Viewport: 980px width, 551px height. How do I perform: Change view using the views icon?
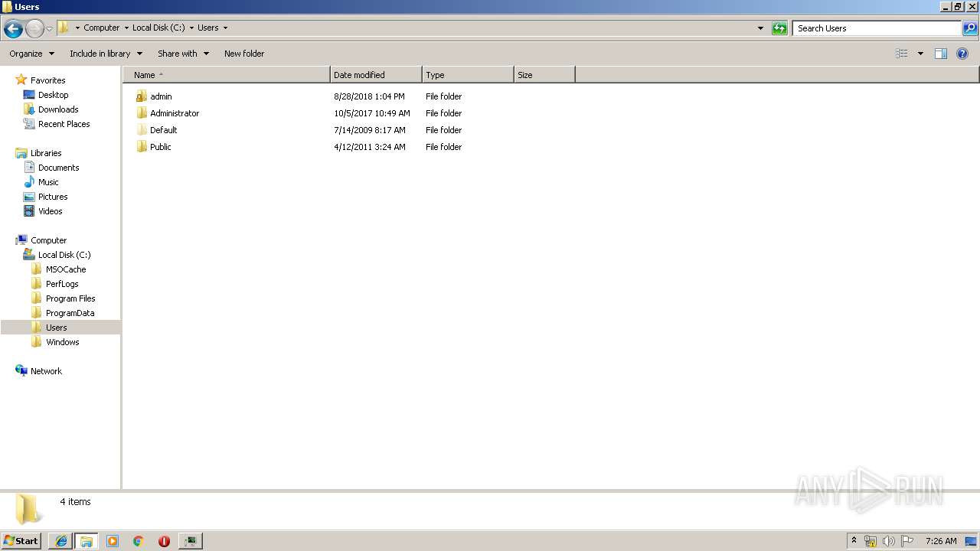[902, 54]
